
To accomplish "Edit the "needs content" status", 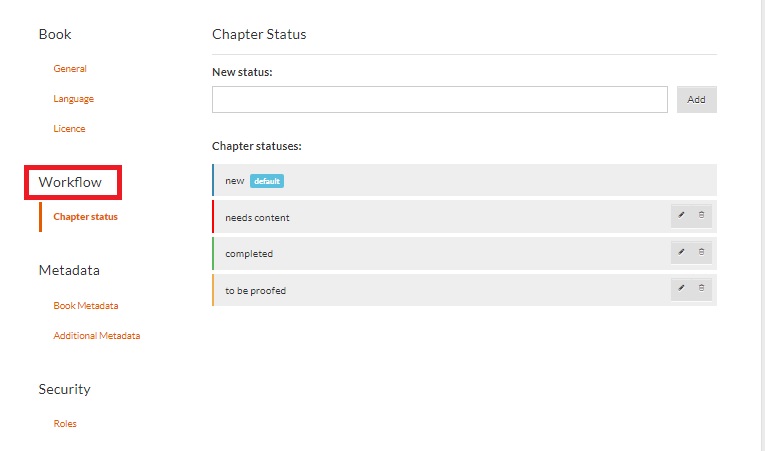I will coord(681,216).
